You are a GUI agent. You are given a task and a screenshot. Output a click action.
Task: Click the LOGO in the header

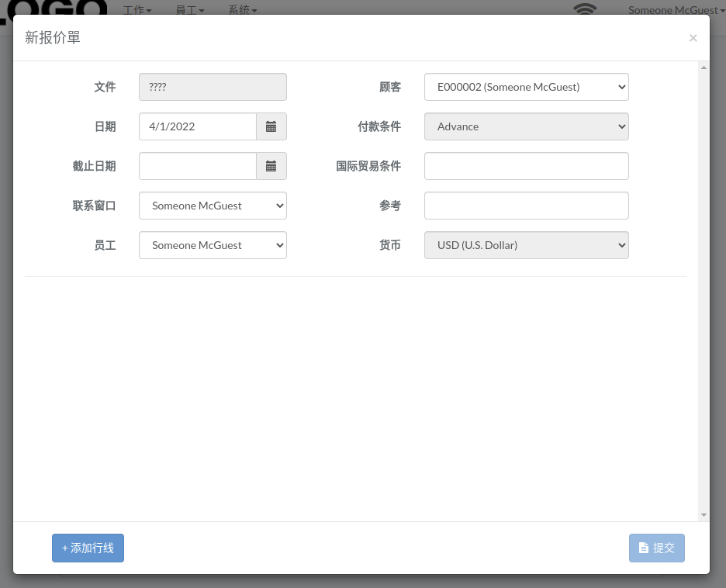tap(54, 9)
